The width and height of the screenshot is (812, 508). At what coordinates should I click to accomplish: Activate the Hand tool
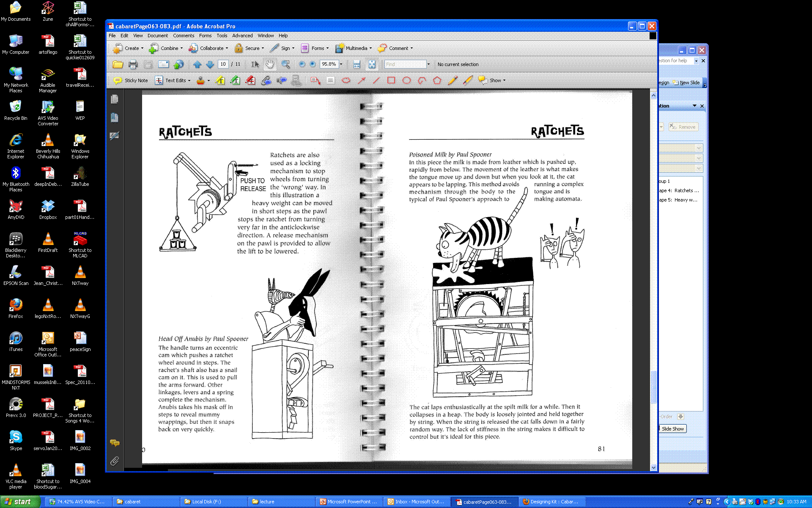[270, 64]
